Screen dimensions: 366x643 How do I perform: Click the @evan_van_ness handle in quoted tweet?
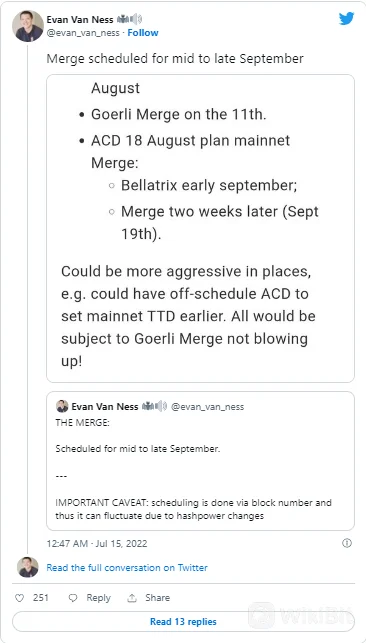pos(207,407)
